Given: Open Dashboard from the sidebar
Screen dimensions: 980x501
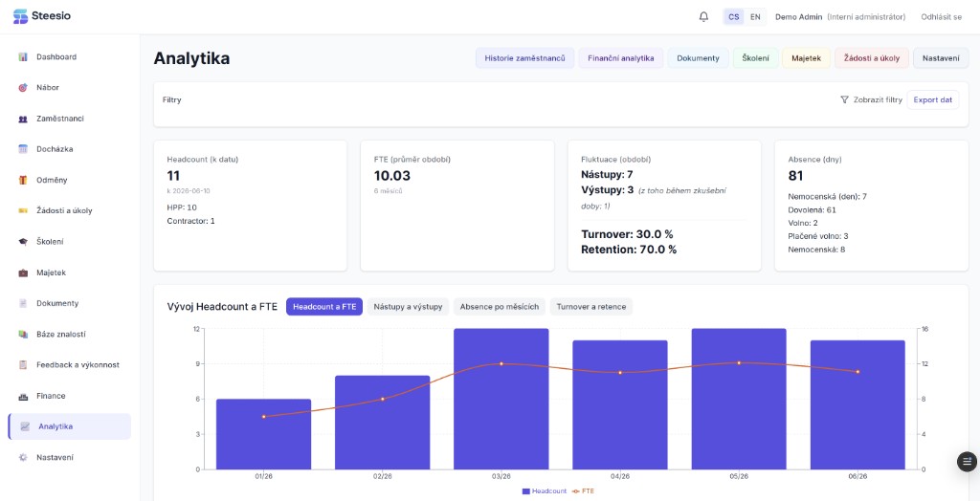Looking at the screenshot, I should click(69, 56).
